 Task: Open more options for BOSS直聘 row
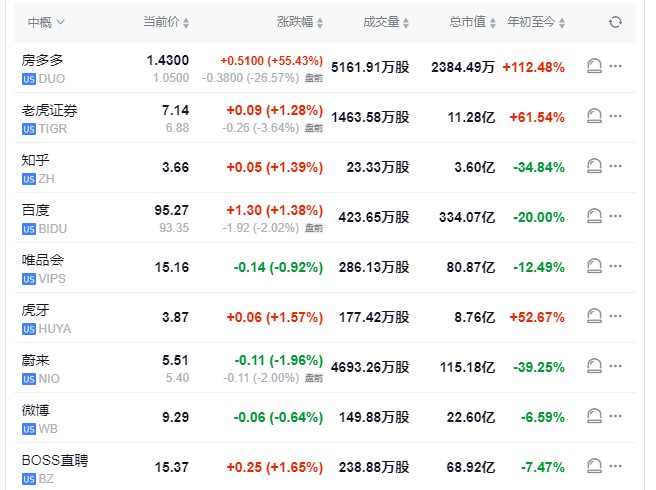click(615, 466)
